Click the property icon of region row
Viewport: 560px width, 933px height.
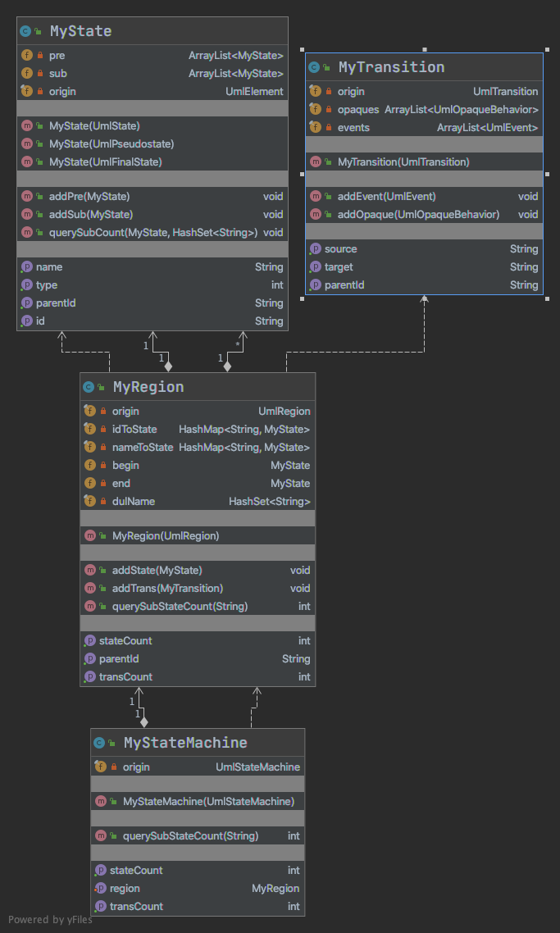tap(101, 889)
